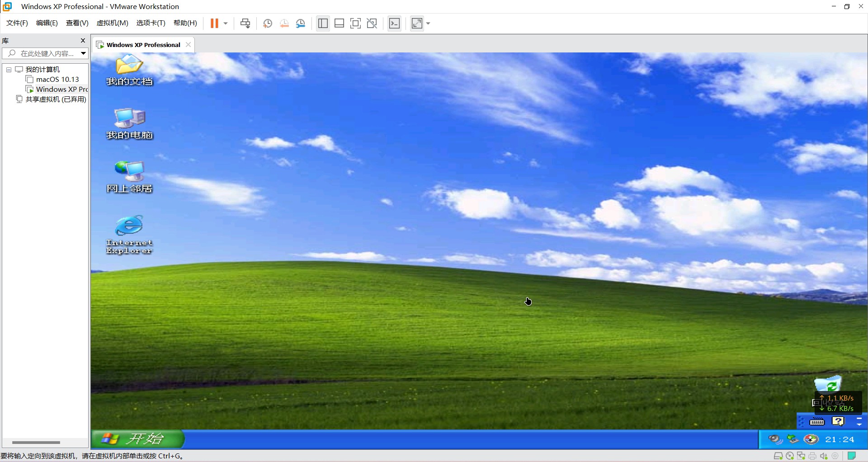This screenshot has height=462, width=868.
Task: Open the 帮助(H) menu
Action: 185,23
